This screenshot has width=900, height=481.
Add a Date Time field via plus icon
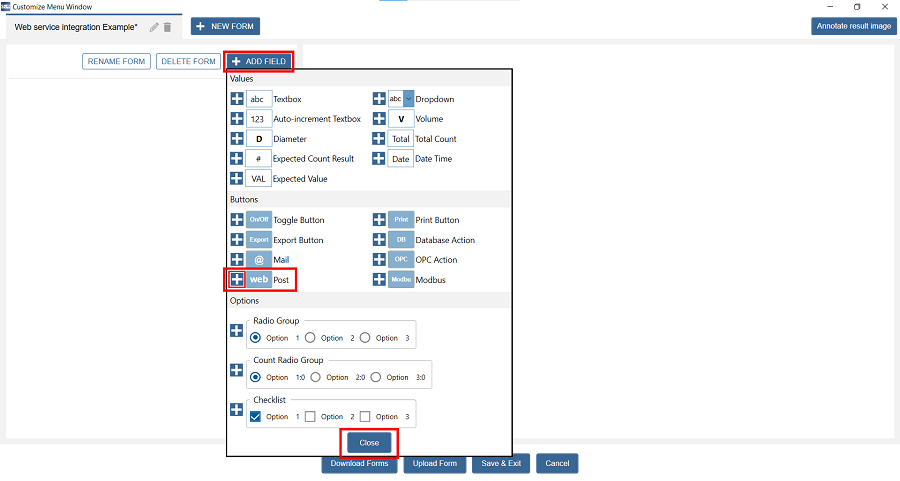379,159
